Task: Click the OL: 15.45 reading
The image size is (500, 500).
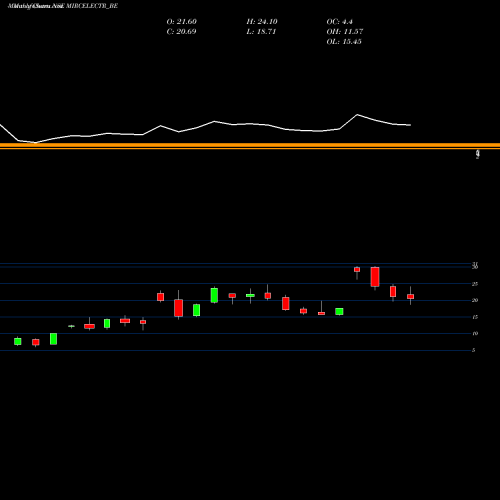Action: 344,42
